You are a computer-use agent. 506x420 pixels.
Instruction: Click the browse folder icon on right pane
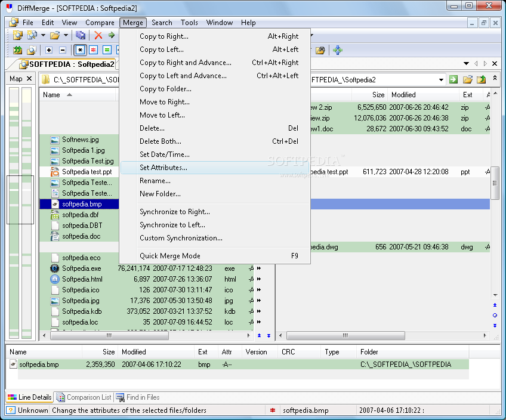tap(468, 79)
